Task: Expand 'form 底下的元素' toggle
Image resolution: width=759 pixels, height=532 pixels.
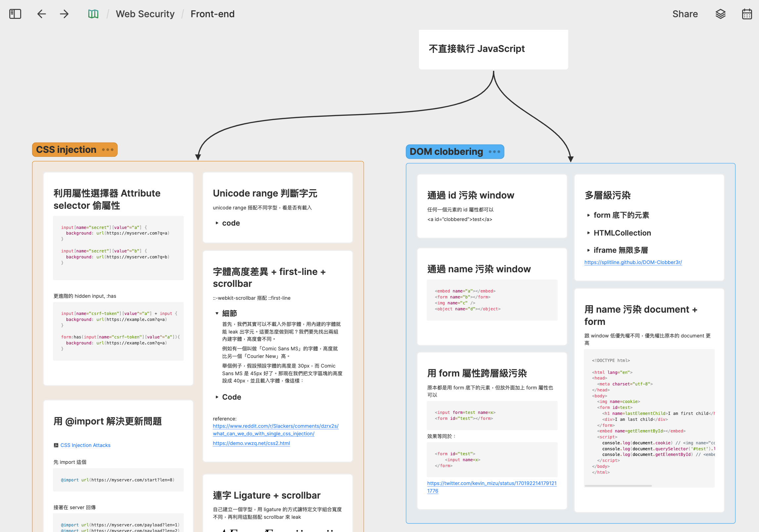Action: point(589,215)
